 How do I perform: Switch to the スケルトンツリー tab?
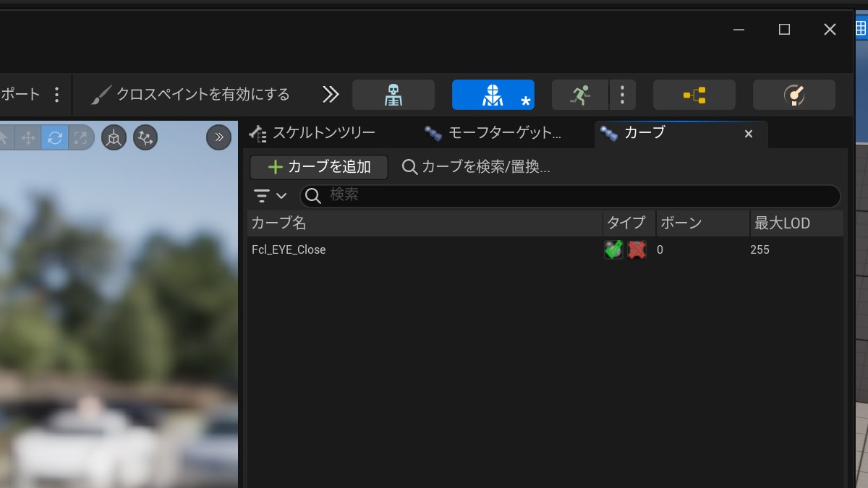312,133
